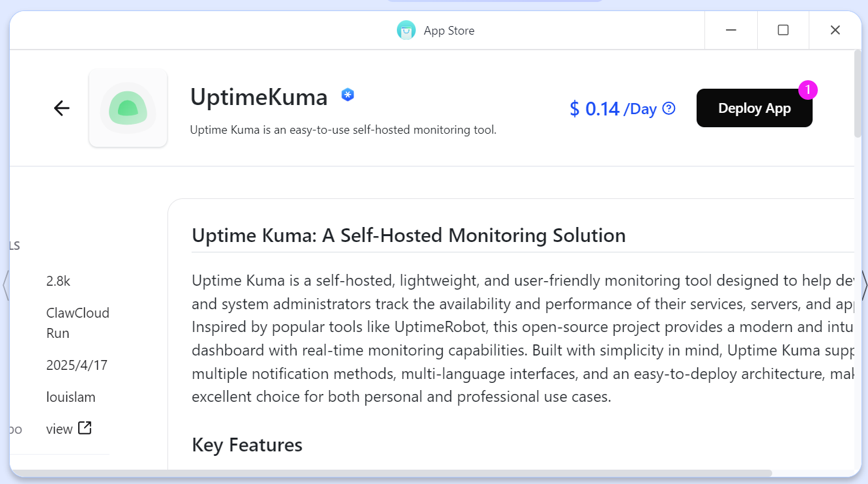
Task: Maximize the App Store window
Action: [783, 31]
